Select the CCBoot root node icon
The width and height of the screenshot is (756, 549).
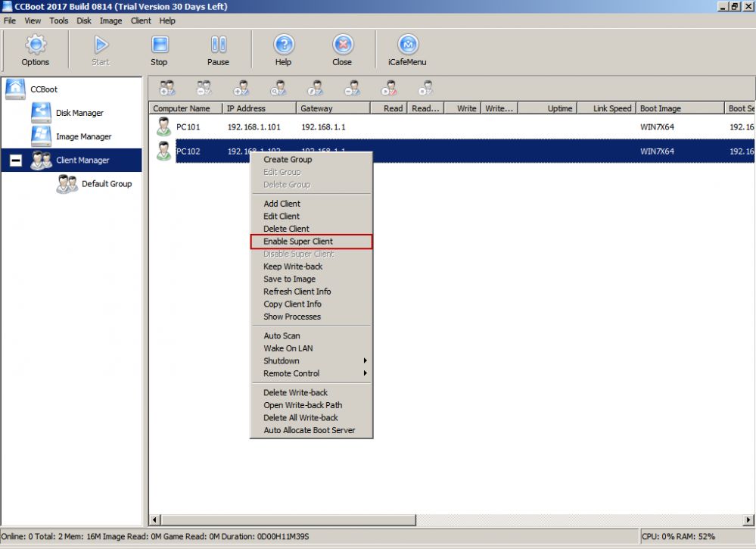pos(15,89)
